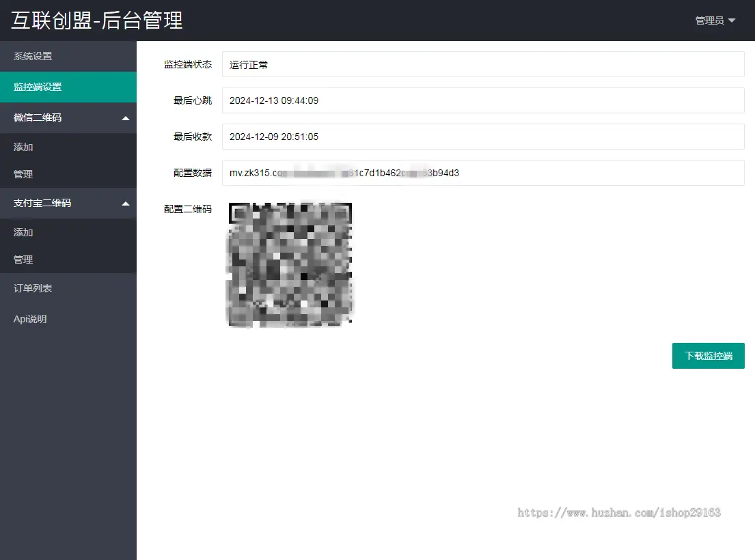Click the 最后心跳 label

[x=193, y=100]
